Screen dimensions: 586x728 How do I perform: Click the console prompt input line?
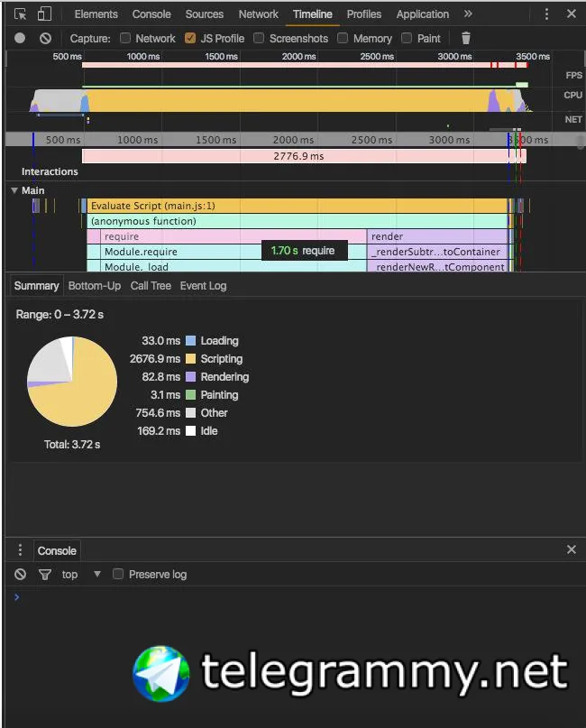click(297, 597)
